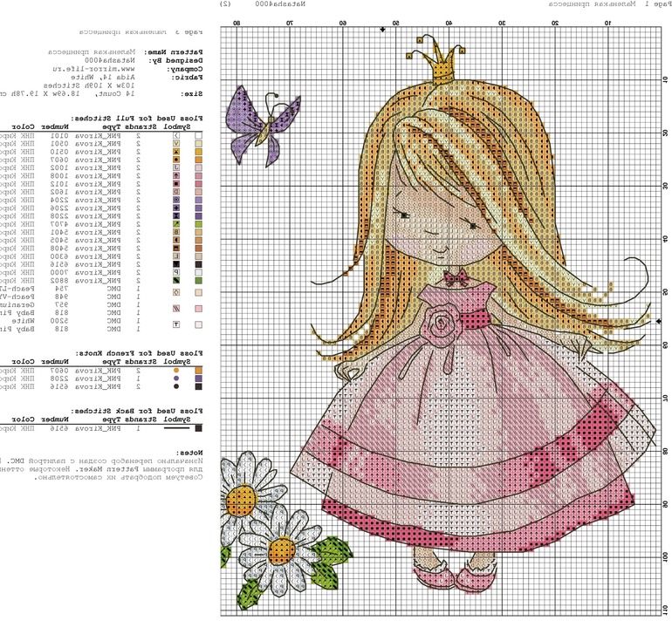This screenshot has height=641, width=672.
Task: Click the orange French knot dot symbol
Action: coord(175,370)
